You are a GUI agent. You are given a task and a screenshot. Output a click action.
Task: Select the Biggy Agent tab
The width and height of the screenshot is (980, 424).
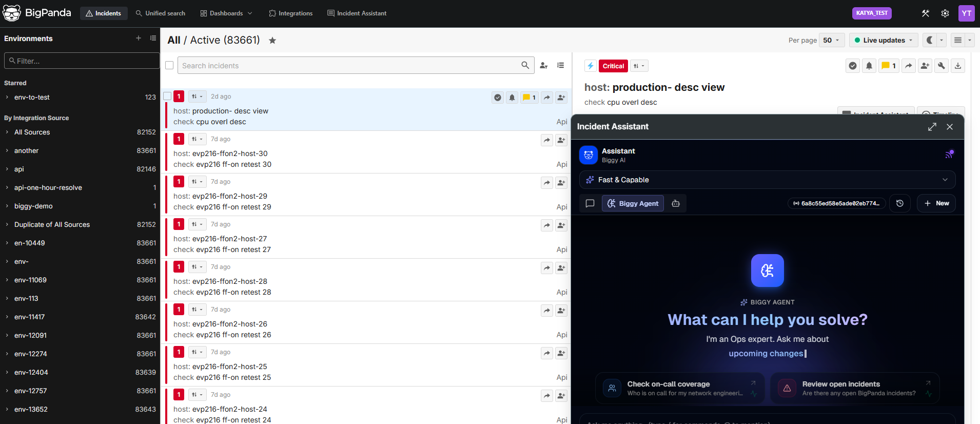(x=633, y=203)
